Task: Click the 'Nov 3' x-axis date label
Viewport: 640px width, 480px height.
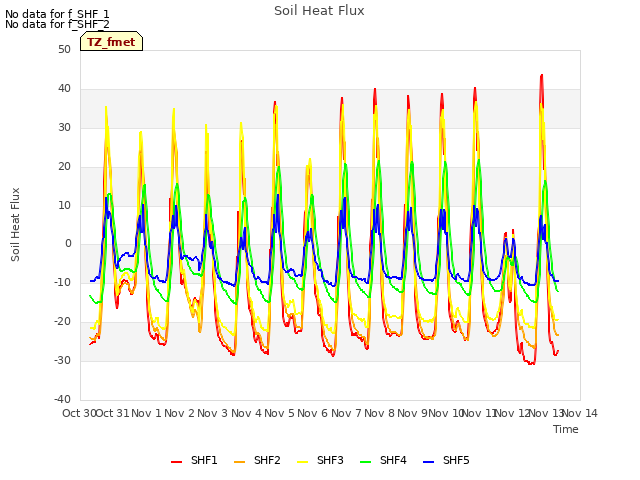Action: point(213,413)
